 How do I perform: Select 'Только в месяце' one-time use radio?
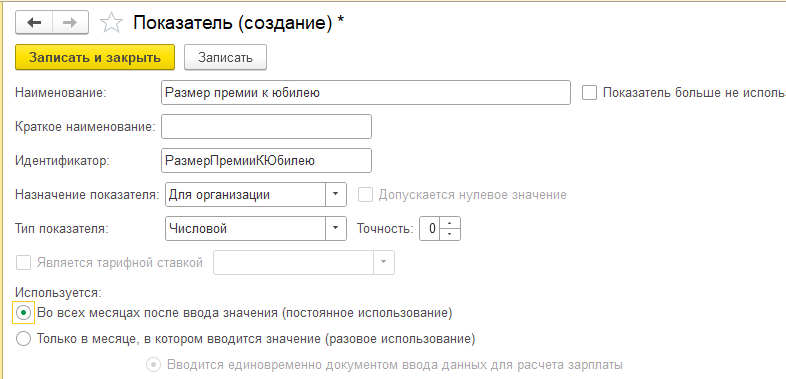click(x=24, y=339)
